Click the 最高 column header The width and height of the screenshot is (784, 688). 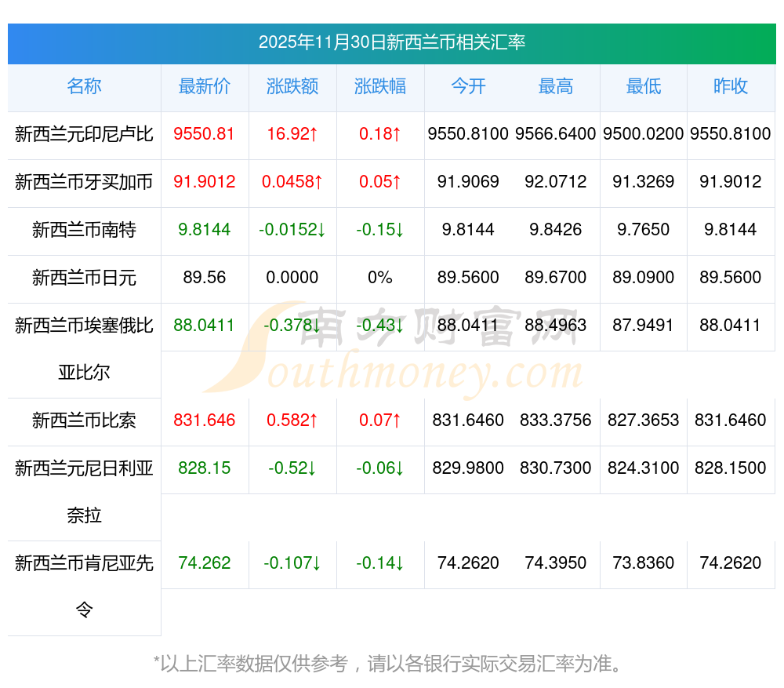click(x=556, y=86)
